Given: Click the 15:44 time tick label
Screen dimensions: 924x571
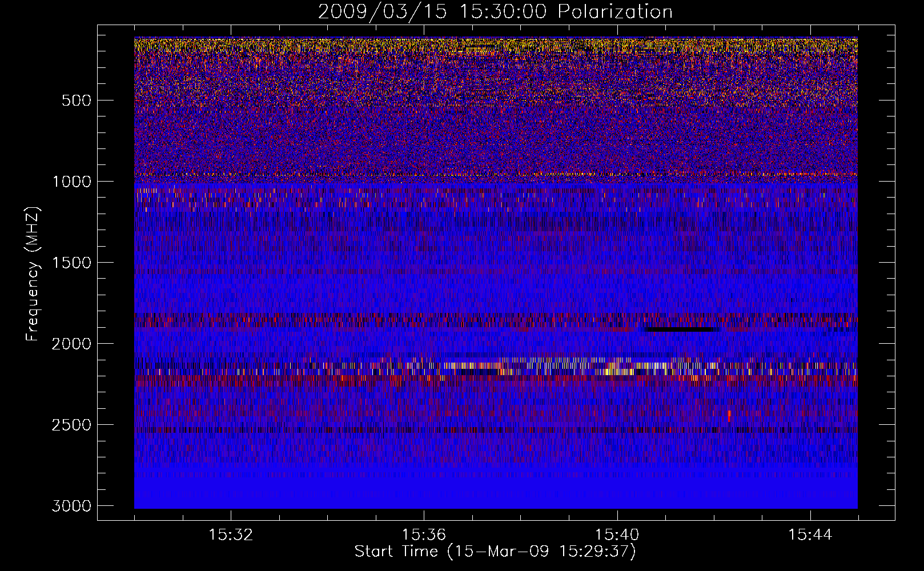Looking at the screenshot, I should tap(810, 535).
